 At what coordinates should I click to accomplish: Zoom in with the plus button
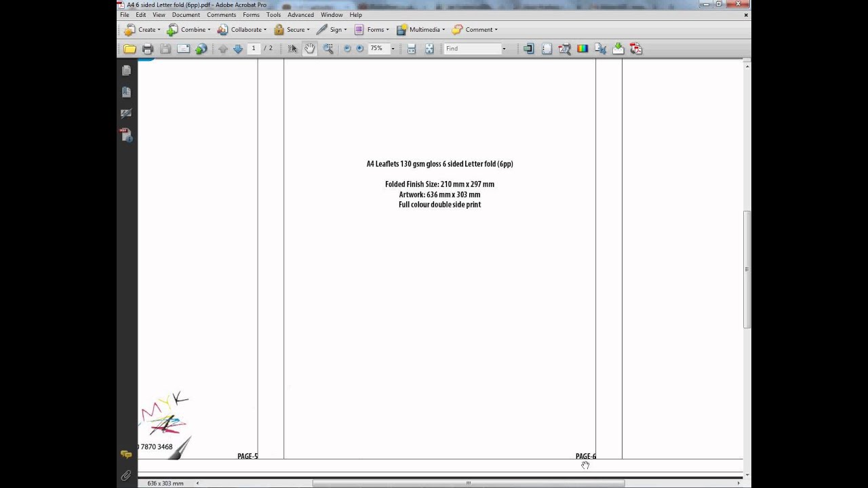tap(360, 49)
